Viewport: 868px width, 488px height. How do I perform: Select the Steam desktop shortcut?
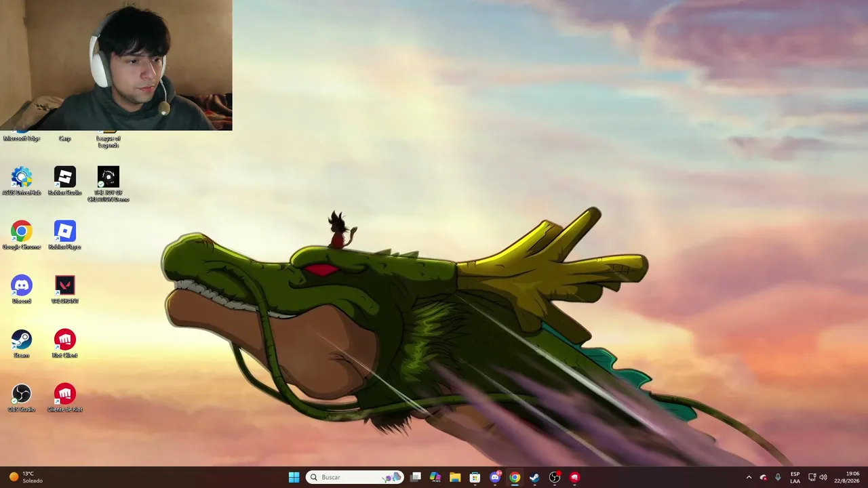22,343
